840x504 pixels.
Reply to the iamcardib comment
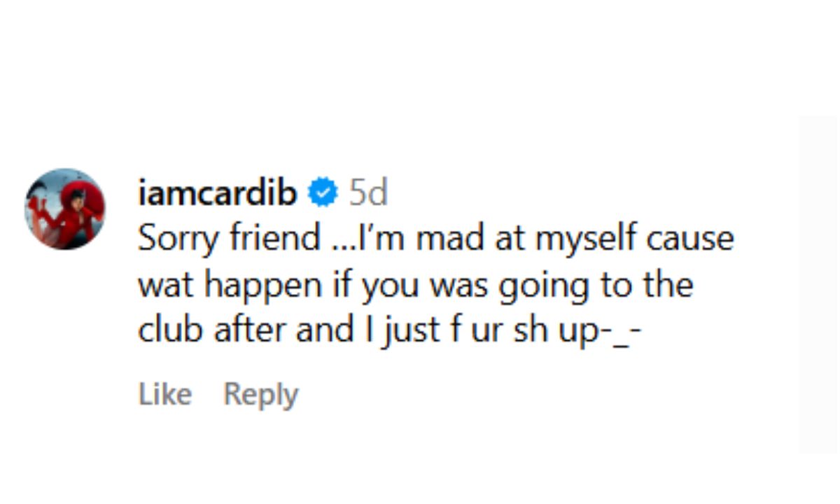point(260,395)
